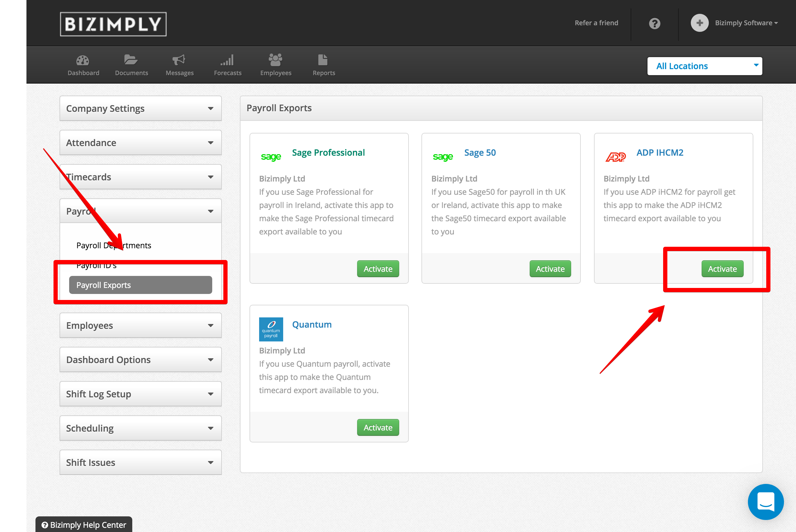
Task: Click the Bizimply logo
Action: [x=113, y=24]
